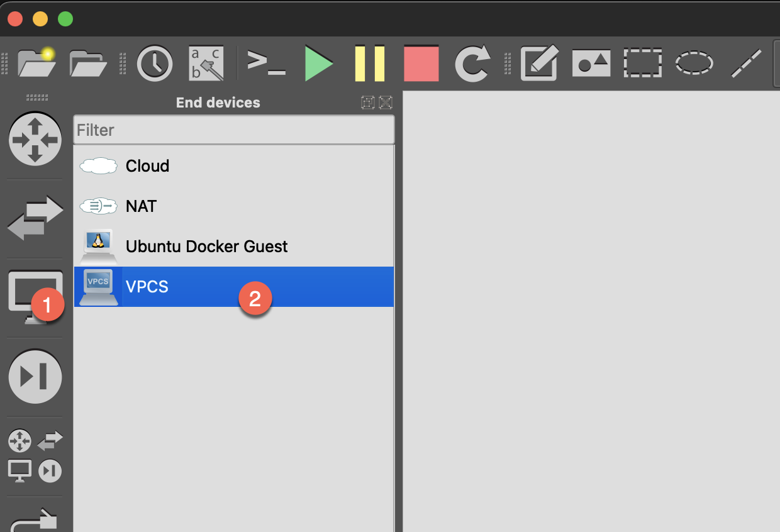Select the Draw rectangle tool
This screenshot has width=780, height=532.
pyautogui.click(x=642, y=63)
